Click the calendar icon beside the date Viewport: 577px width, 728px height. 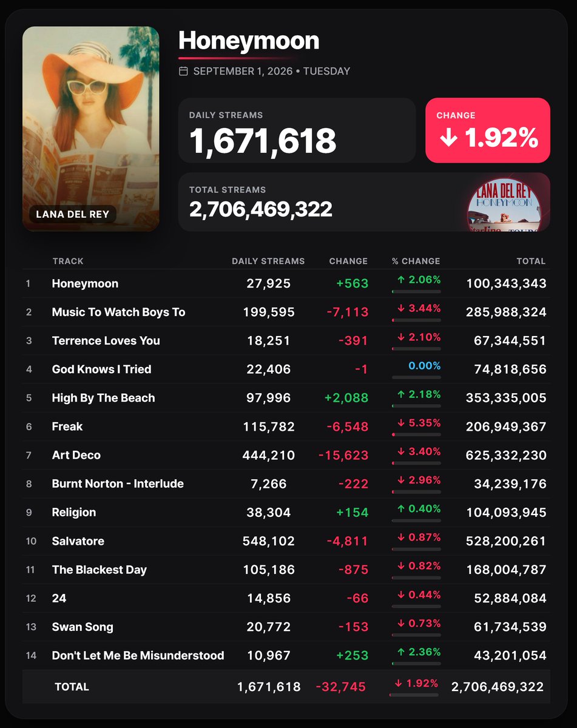tap(183, 72)
